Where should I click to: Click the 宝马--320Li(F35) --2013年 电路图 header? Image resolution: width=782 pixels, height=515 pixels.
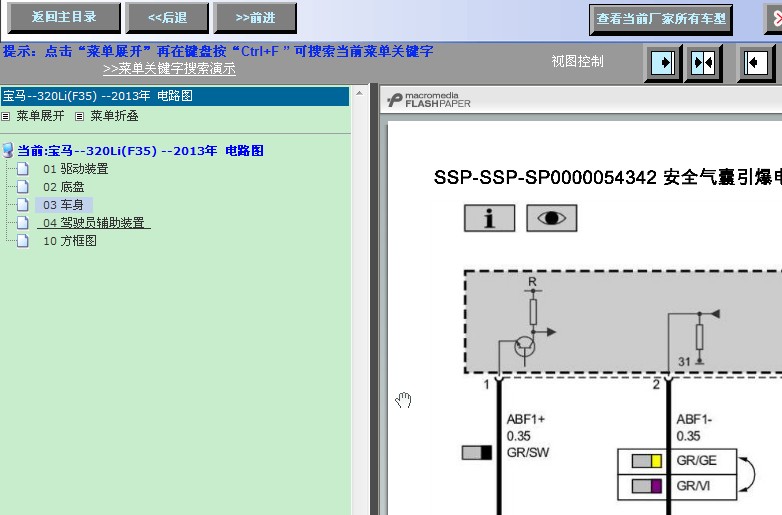[x=175, y=96]
